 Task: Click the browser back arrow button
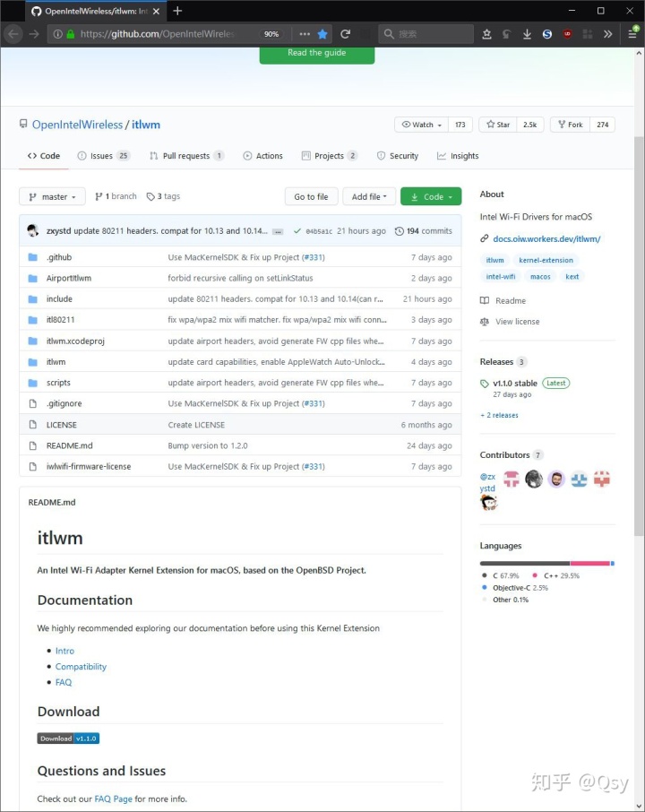click(x=13, y=34)
